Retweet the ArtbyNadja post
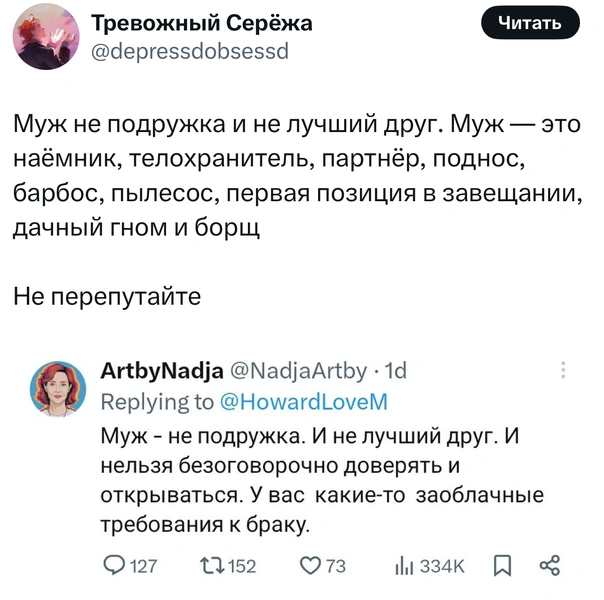The width and height of the screenshot is (604, 600). (212, 565)
